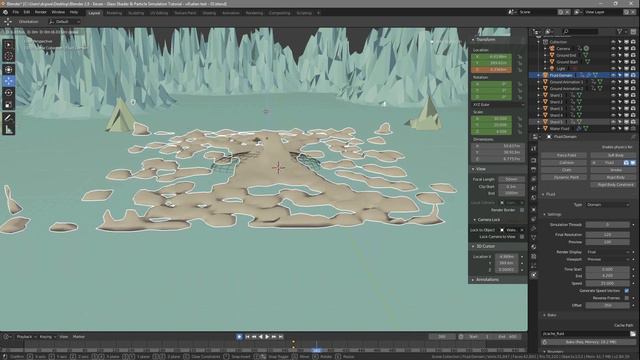
Task: Toggle Generate Speed Vectors checkbox
Action: tap(627, 291)
